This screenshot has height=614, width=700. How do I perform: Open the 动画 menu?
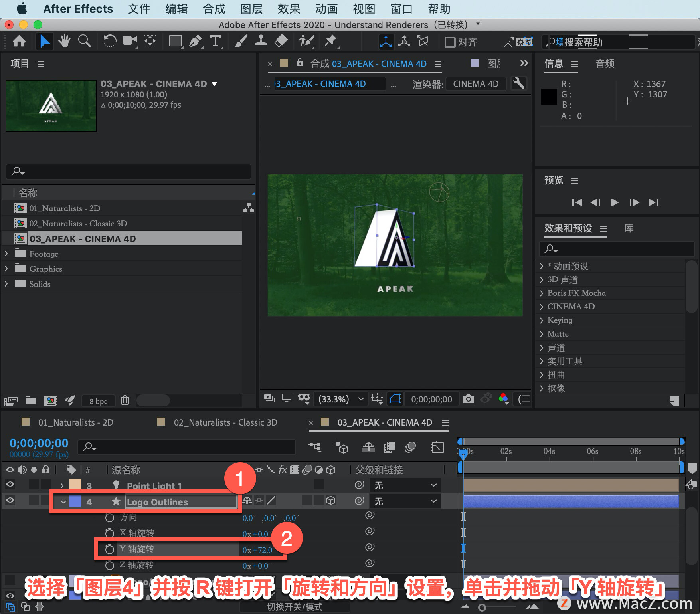tap(326, 9)
